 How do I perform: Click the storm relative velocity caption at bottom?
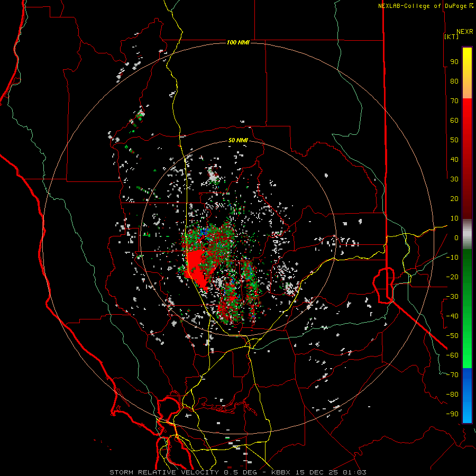[238, 472]
